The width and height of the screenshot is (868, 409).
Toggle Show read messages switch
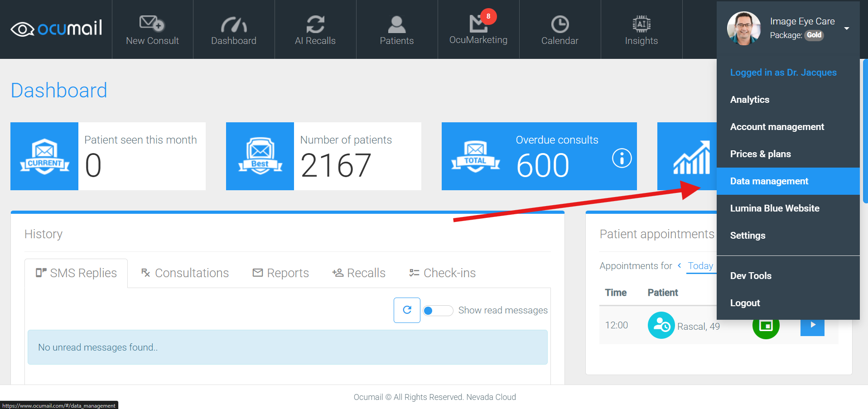click(438, 310)
